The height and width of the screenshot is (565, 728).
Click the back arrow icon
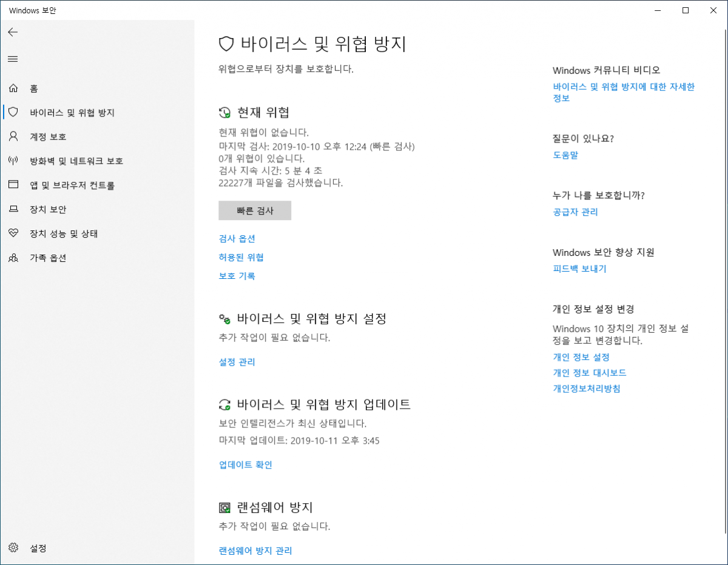tap(13, 32)
